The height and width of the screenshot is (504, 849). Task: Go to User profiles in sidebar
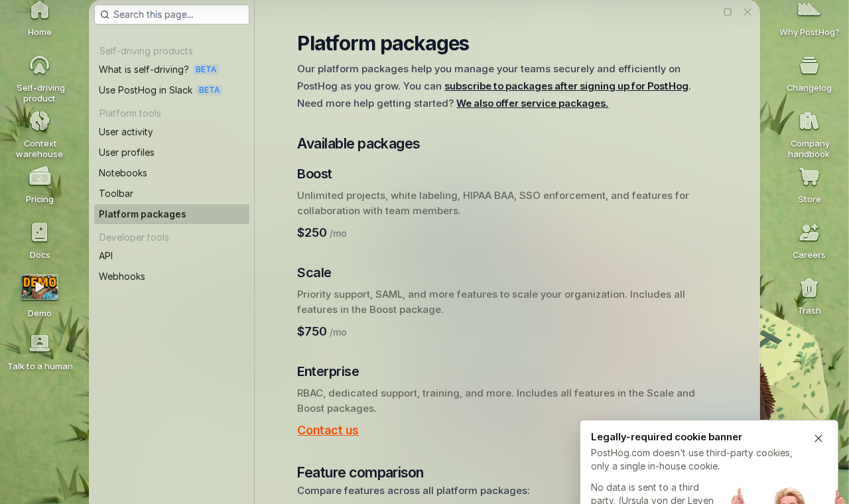point(172,153)
